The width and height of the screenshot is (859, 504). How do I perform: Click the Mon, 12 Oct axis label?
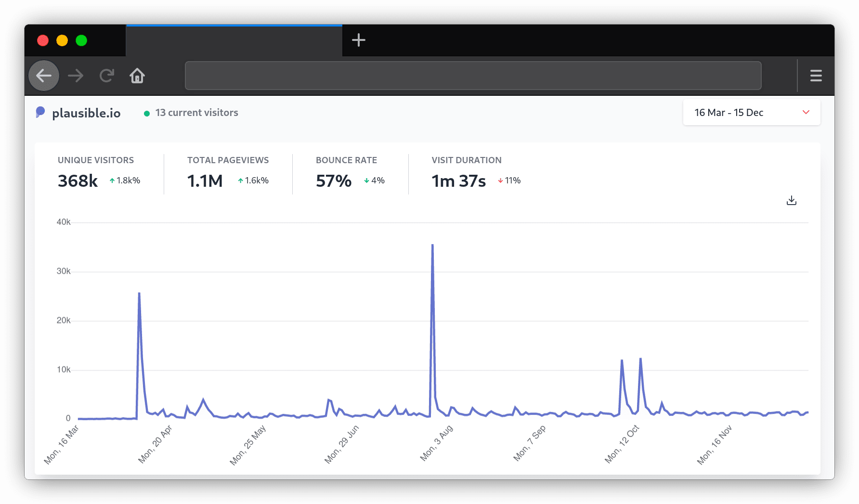point(622,444)
